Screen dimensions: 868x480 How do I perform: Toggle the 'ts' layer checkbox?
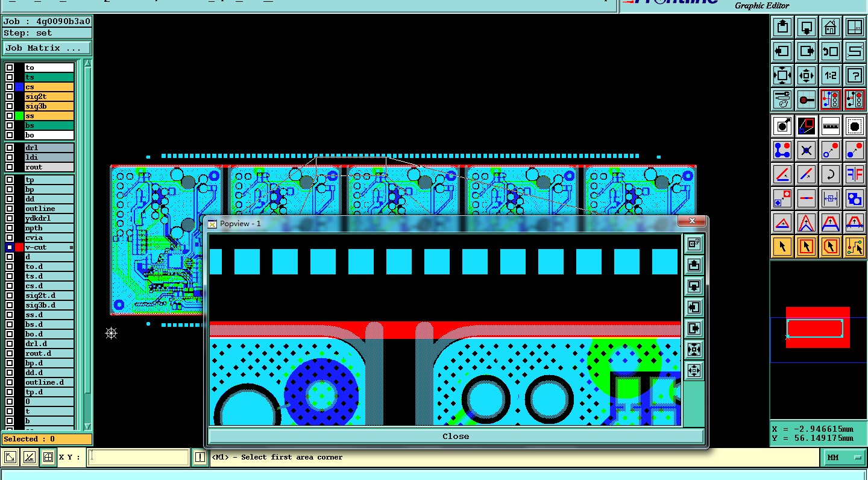click(x=10, y=77)
